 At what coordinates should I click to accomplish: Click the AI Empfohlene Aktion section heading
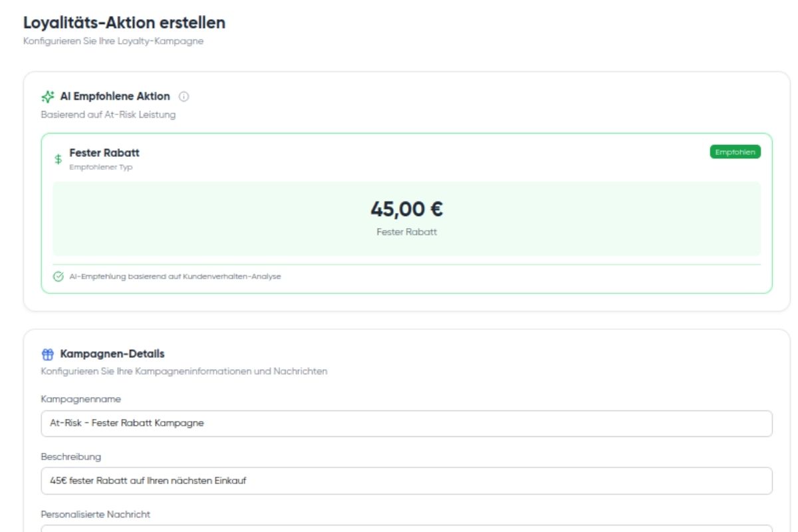pyautogui.click(x=115, y=96)
